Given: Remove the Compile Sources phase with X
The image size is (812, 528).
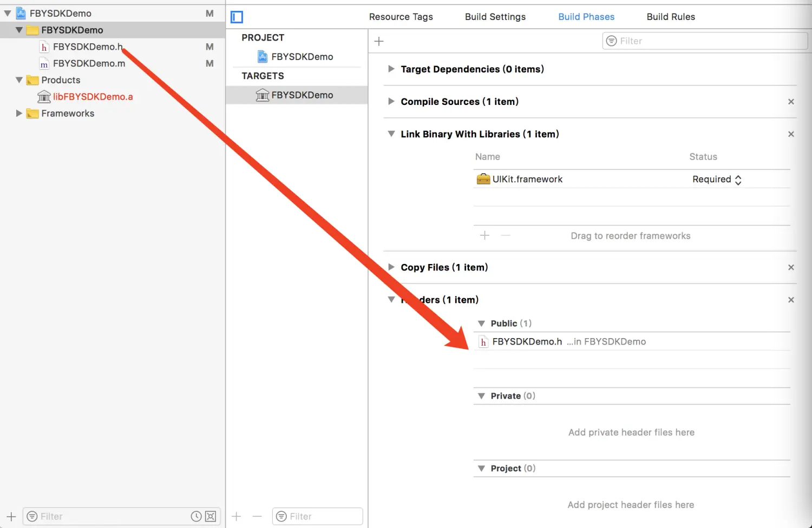Looking at the screenshot, I should coord(791,102).
